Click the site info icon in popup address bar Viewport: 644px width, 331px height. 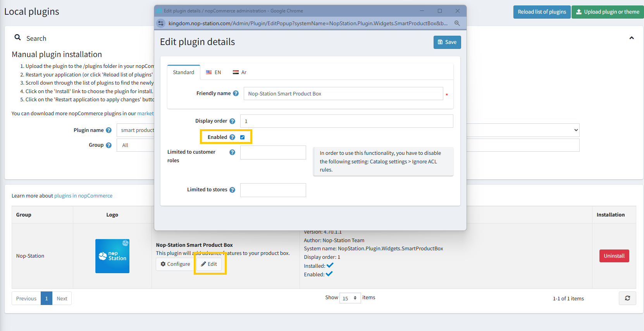click(x=161, y=23)
